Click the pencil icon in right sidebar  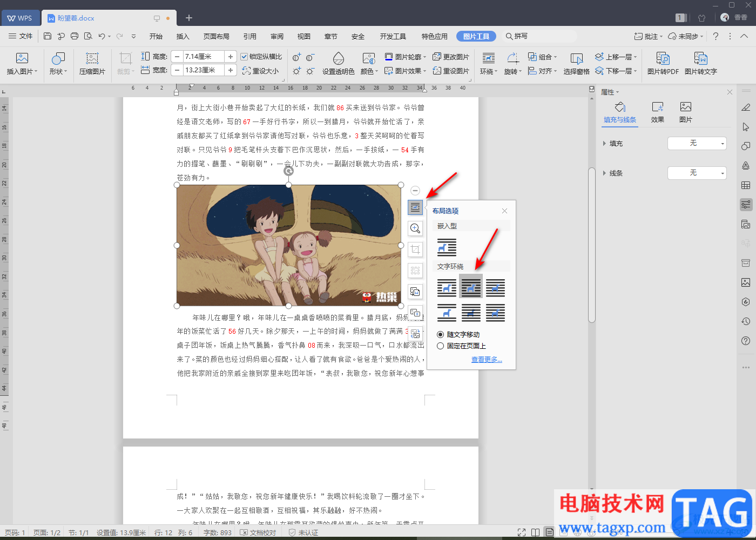[746, 107]
